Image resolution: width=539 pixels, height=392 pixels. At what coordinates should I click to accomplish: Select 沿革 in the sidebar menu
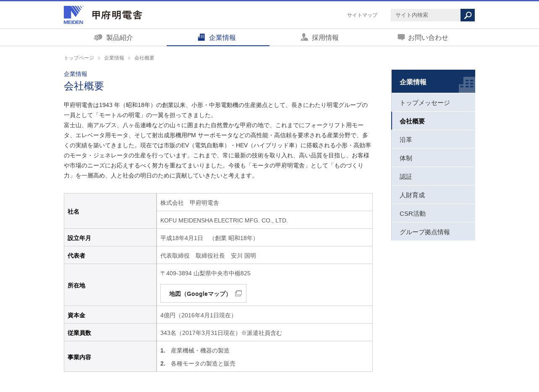click(433, 139)
